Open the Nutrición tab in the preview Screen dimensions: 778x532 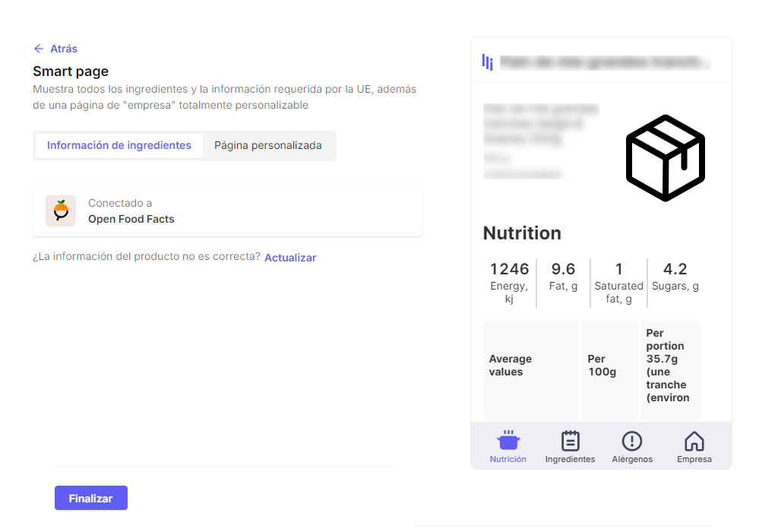pyautogui.click(x=508, y=447)
